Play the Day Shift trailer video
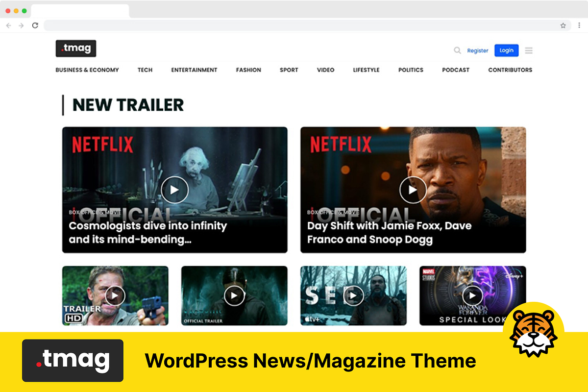 (x=413, y=190)
